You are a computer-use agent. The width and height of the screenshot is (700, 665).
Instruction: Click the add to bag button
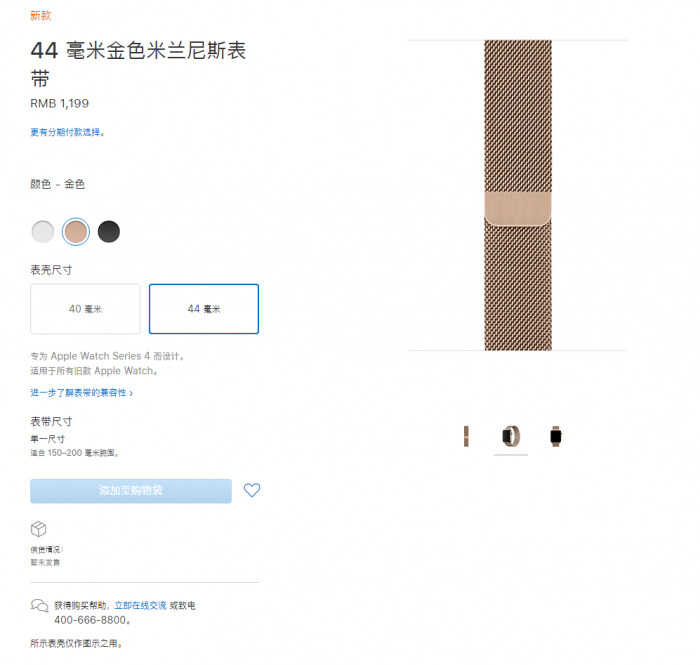tap(131, 491)
